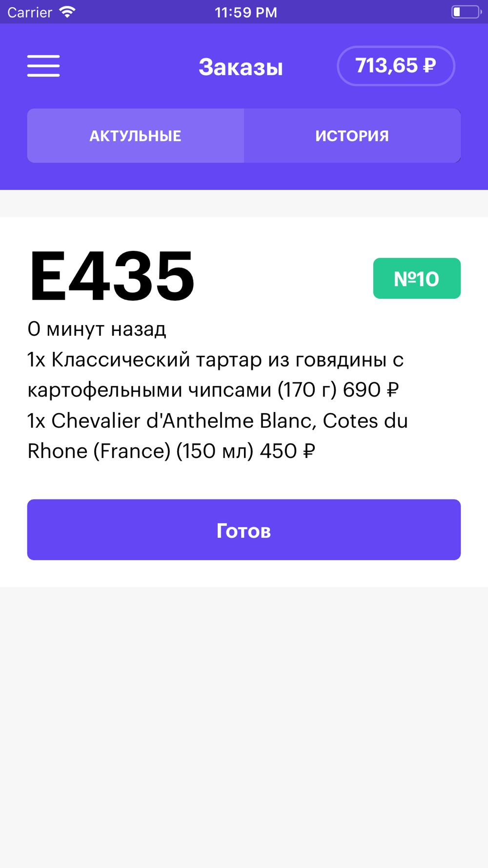The image size is (488, 868).
Task: Tap the 11:59 PM clock
Action: [x=245, y=12]
